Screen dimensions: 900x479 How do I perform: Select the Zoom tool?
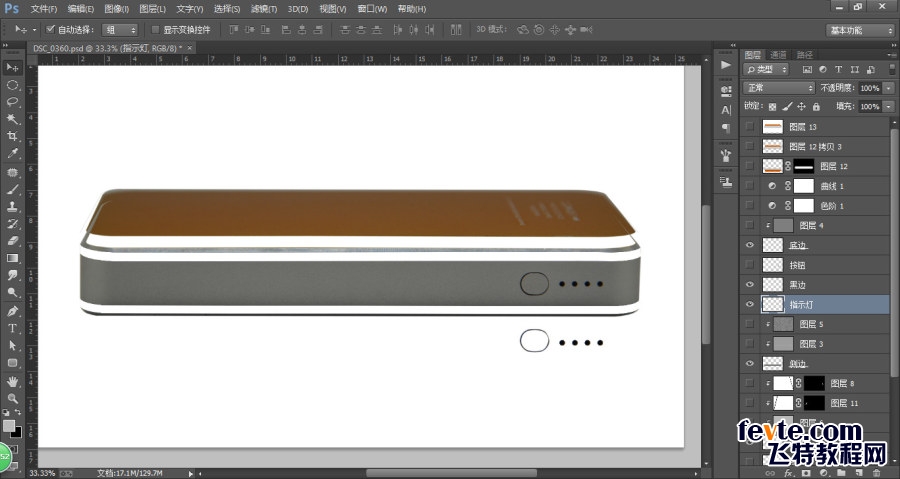tap(12, 398)
